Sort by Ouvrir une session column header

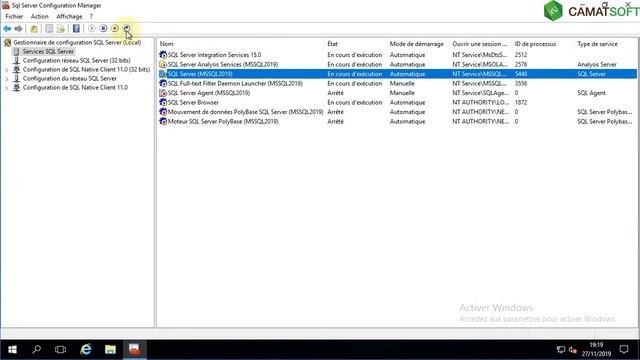[x=480, y=44]
